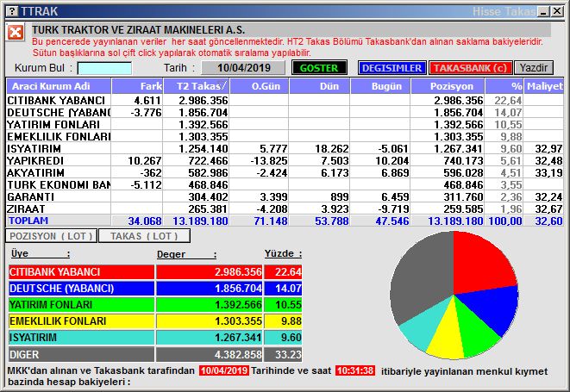Image resolution: width=570 pixels, height=392 pixels.
Task: Click the gray DIGER legend swatch
Action: point(81,354)
